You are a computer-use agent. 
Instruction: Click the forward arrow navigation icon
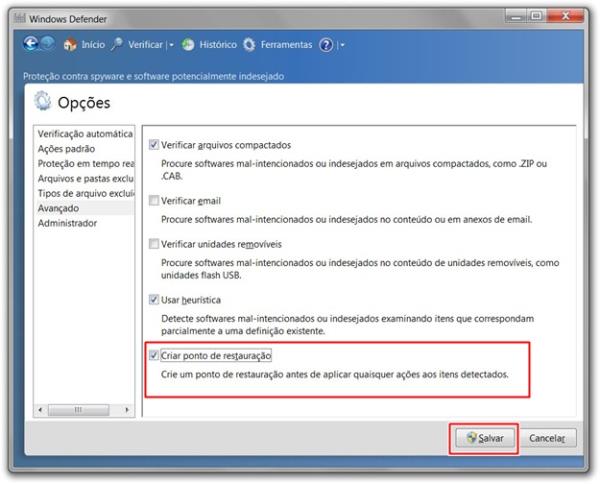pyautogui.click(x=47, y=44)
